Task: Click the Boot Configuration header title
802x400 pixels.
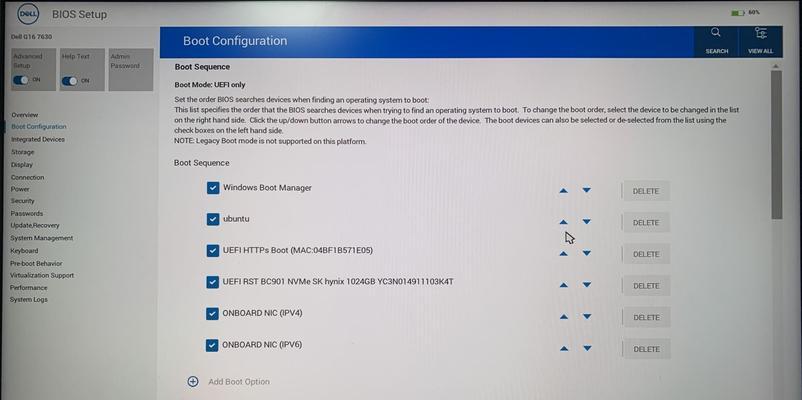Action: [235, 41]
